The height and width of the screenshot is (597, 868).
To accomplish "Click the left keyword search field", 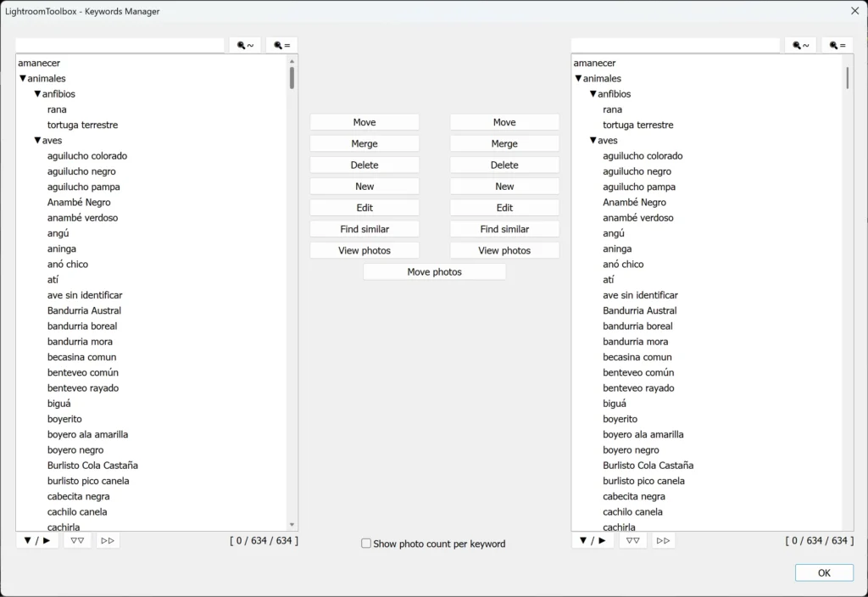I will pyautogui.click(x=120, y=46).
